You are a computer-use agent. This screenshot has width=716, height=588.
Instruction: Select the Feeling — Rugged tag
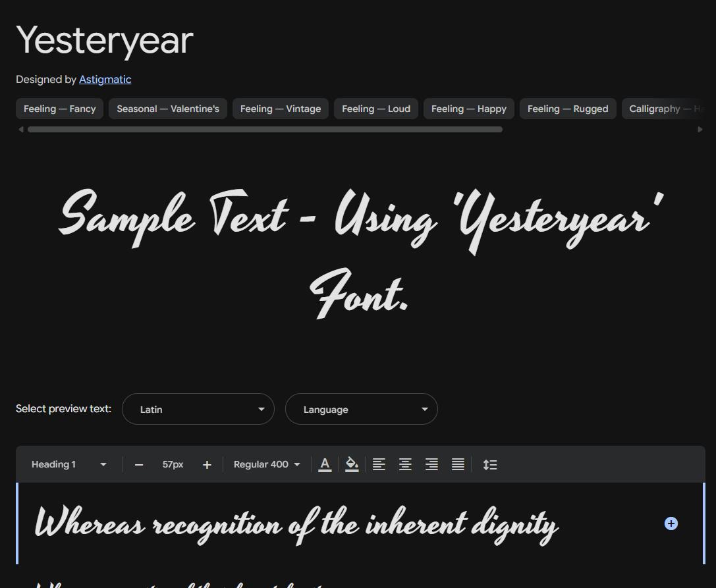coord(568,109)
